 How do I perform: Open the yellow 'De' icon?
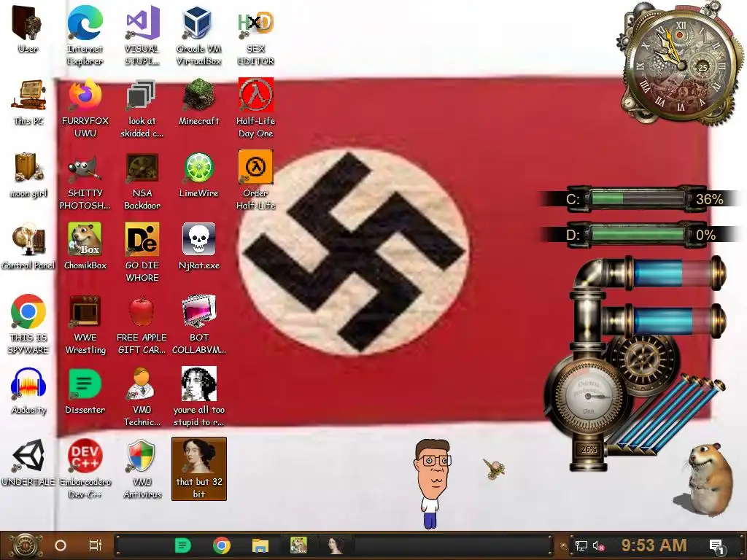click(x=142, y=252)
